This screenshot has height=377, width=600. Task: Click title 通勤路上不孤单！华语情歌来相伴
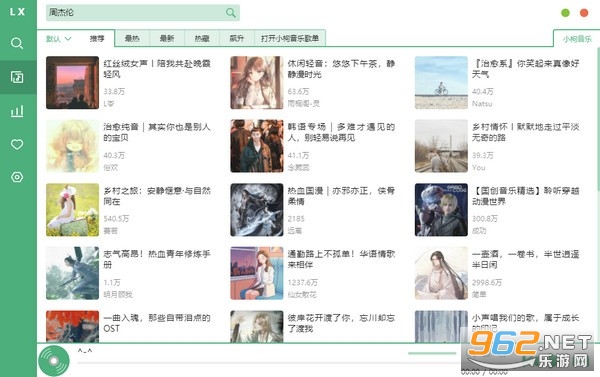tap(341, 259)
